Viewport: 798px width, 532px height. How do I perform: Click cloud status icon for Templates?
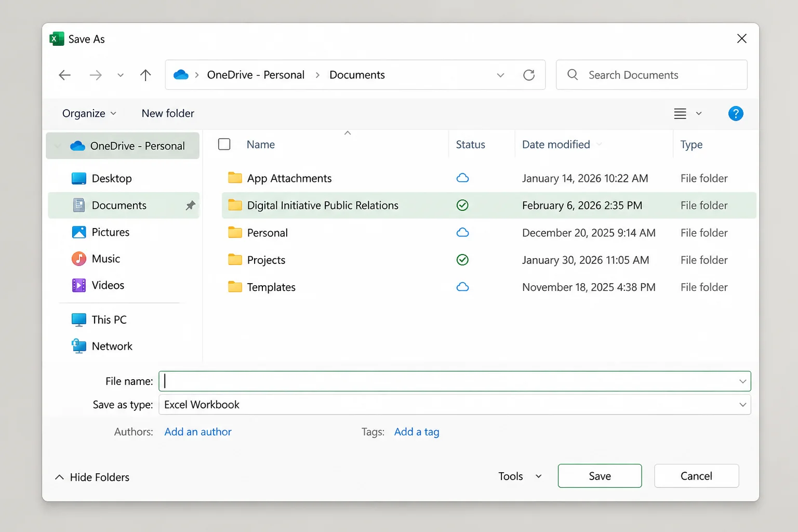click(x=462, y=287)
